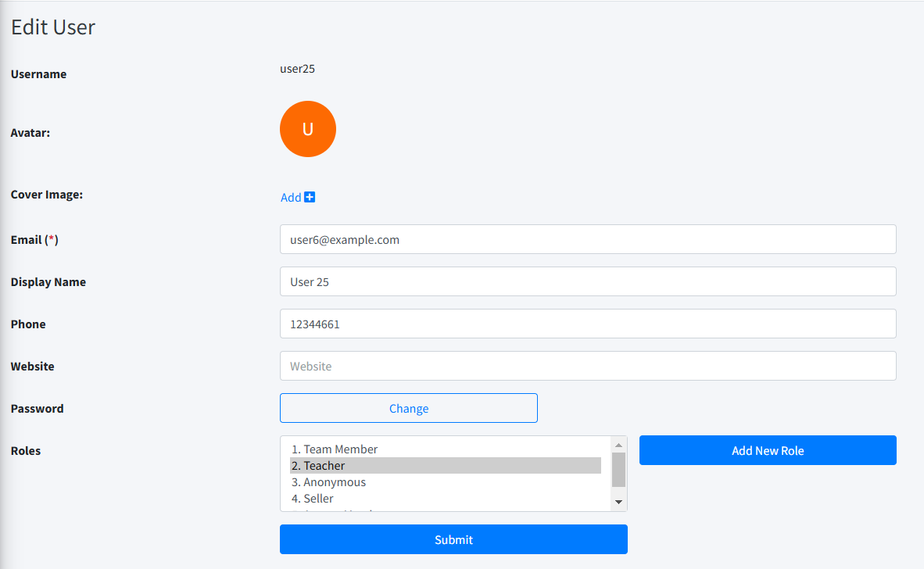Click the Edit User page heading
Image resolution: width=924 pixels, height=569 pixels.
[53, 27]
